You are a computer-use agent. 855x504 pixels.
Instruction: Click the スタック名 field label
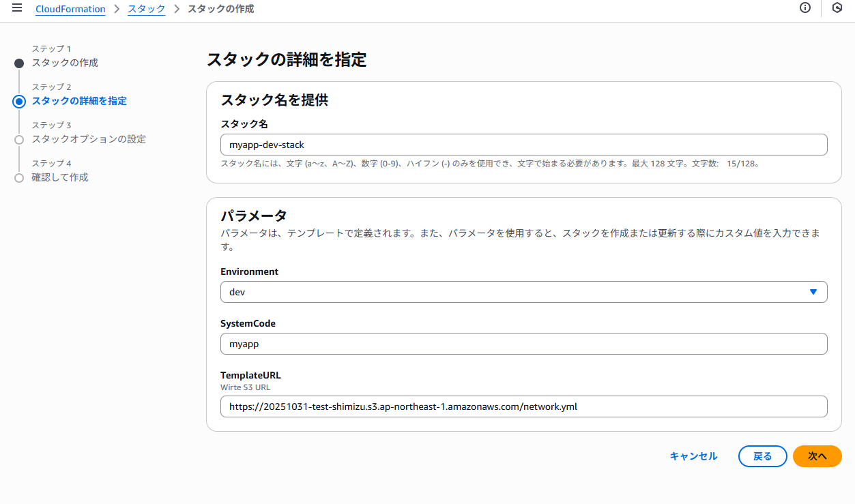[244, 124]
